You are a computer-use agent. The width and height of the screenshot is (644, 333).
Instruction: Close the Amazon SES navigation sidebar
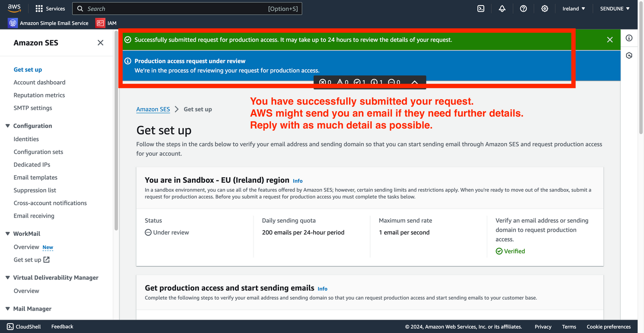coord(100,43)
